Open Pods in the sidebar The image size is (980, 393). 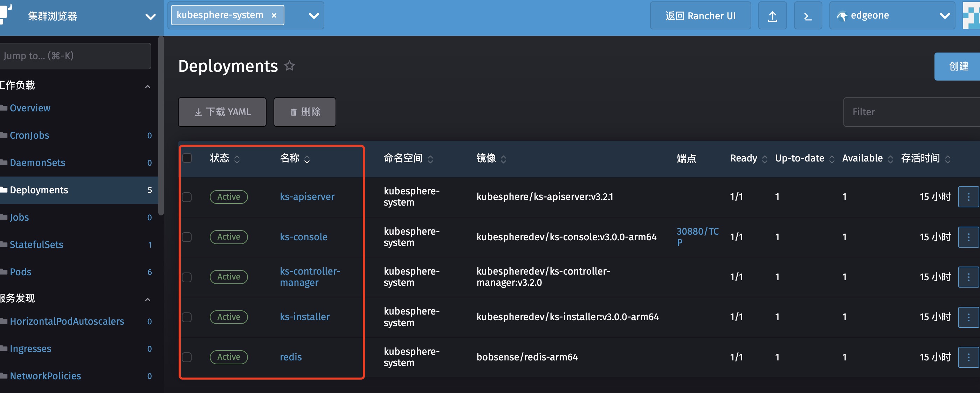21,272
